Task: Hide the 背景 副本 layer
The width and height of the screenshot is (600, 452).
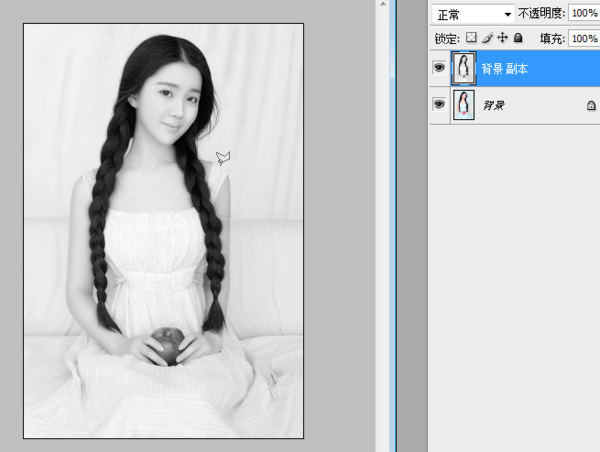Action: coord(439,68)
